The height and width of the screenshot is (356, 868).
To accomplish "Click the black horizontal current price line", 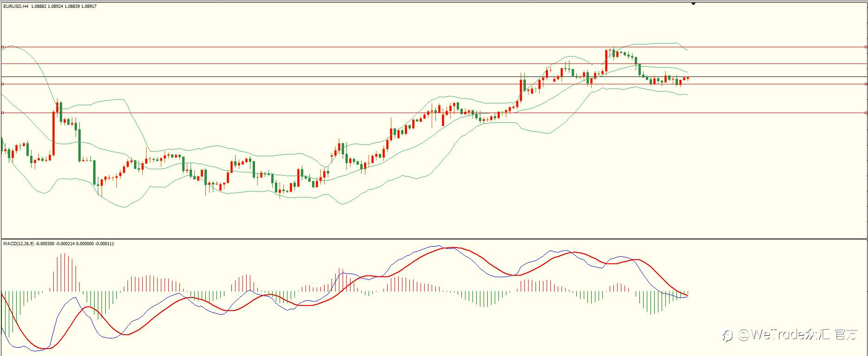I will coord(434,77).
